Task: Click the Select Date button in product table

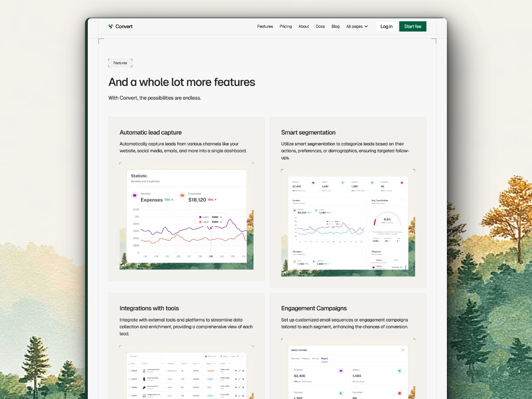Action: 210,356
